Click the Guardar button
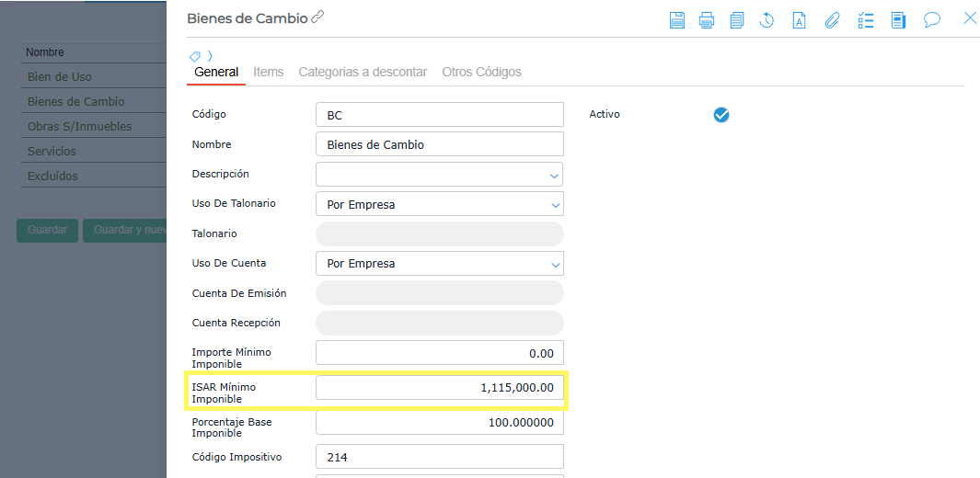This screenshot has height=478, width=980. click(x=48, y=230)
